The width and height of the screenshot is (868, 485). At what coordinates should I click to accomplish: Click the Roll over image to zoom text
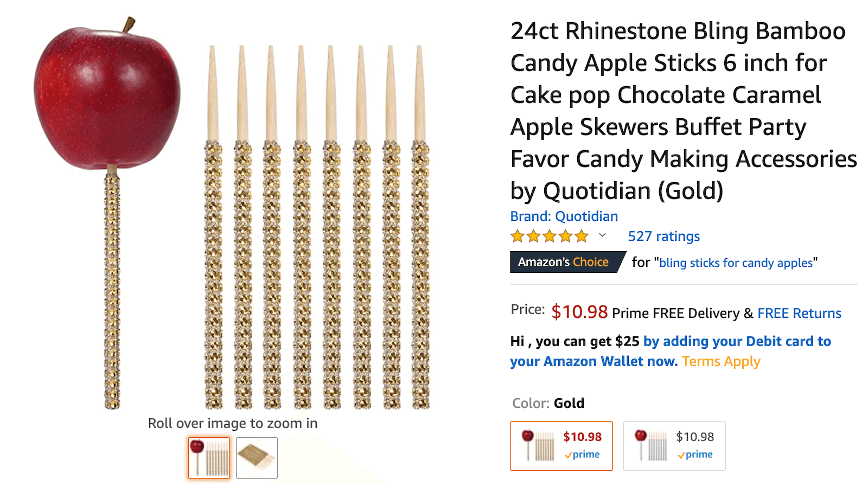(x=233, y=423)
